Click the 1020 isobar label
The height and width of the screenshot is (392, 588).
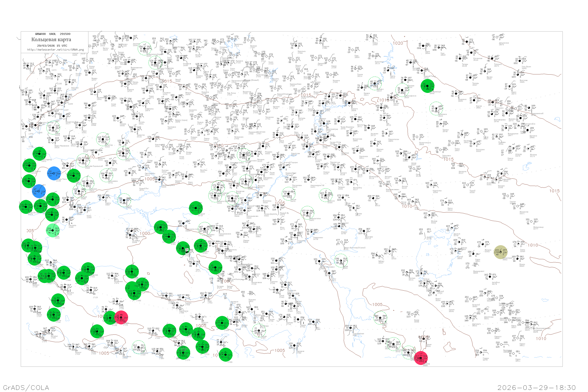click(398, 43)
